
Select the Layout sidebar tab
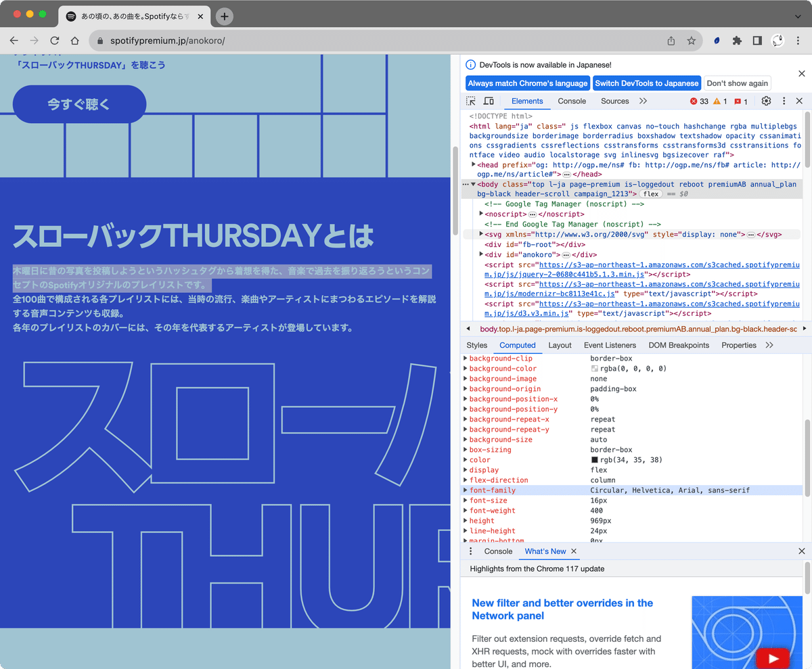[x=560, y=345]
